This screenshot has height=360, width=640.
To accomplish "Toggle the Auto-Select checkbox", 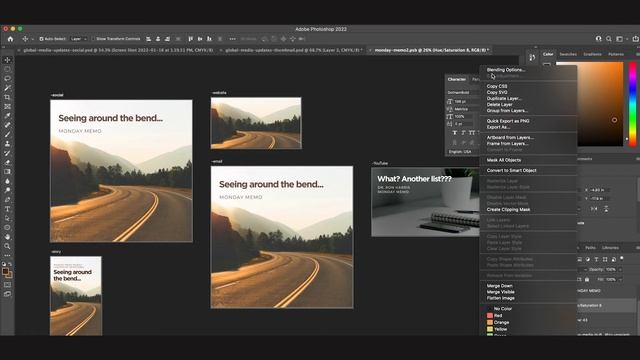I will (x=41, y=39).
